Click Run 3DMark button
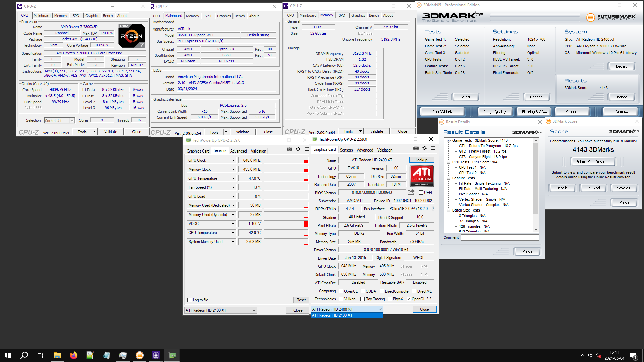The height and width of the screenshot is (362, 644). coord(442,112)
